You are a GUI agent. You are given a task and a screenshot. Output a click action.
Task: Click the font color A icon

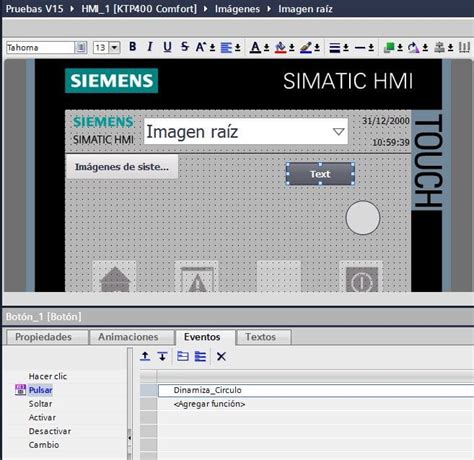[255, 48]
